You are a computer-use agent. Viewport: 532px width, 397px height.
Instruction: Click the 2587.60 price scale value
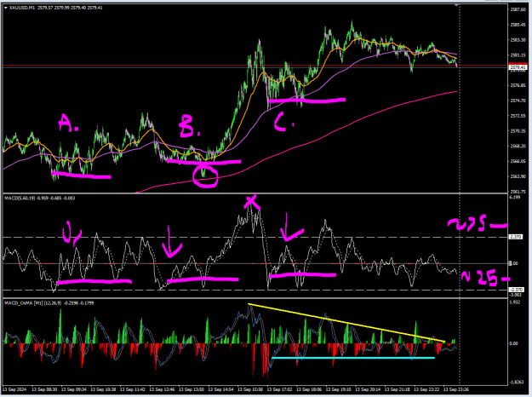518,9
